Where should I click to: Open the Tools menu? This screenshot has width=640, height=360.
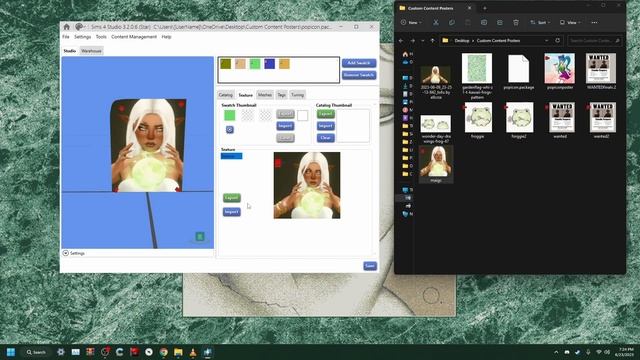[101, 37]
